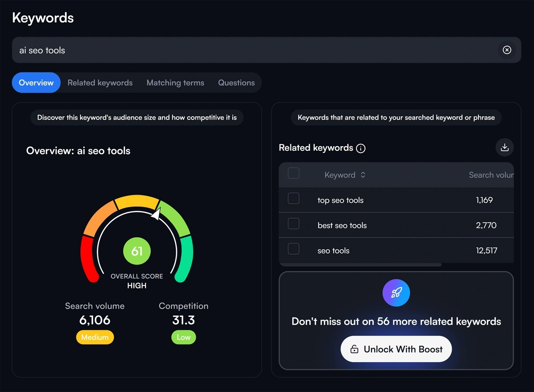Clear the keyword search field
Viewport: 534px width, 392px height.
[507, 50]
